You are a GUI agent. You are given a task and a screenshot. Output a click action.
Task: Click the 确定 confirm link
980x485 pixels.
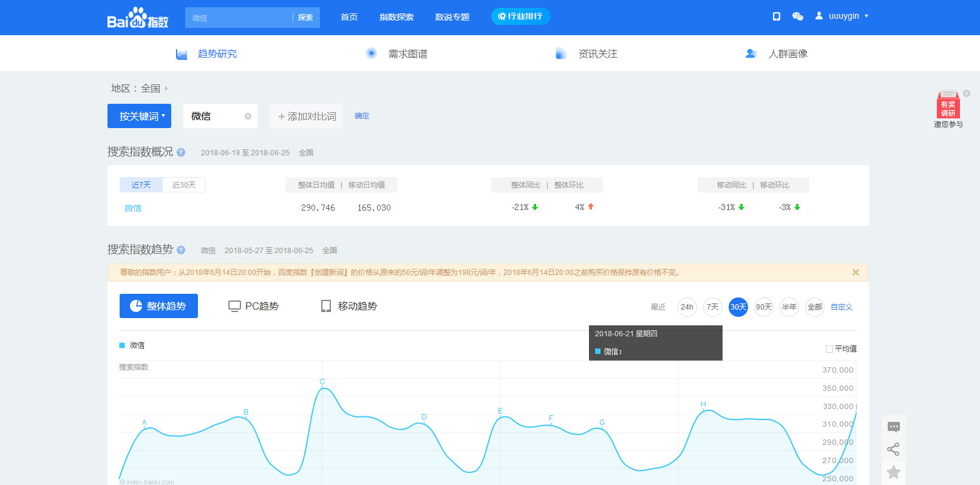click(362, 116)
